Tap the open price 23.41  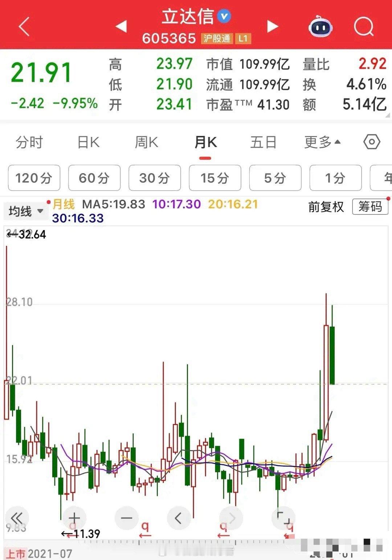[174, 105]
